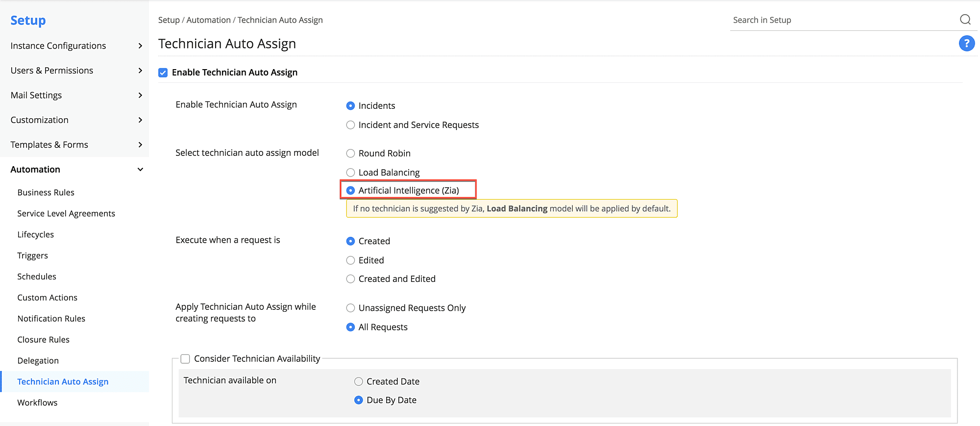Choose Created and Edited option
Screen dimensions: 980x426
(x=350, y=279)
